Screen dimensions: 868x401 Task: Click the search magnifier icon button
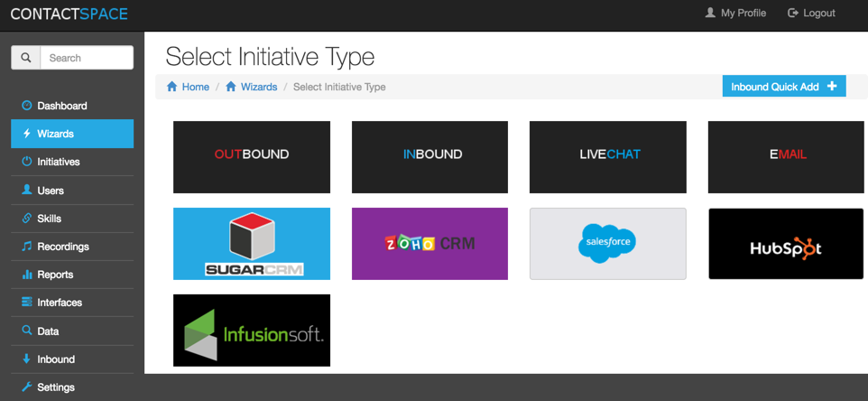(x=26, y=58)
